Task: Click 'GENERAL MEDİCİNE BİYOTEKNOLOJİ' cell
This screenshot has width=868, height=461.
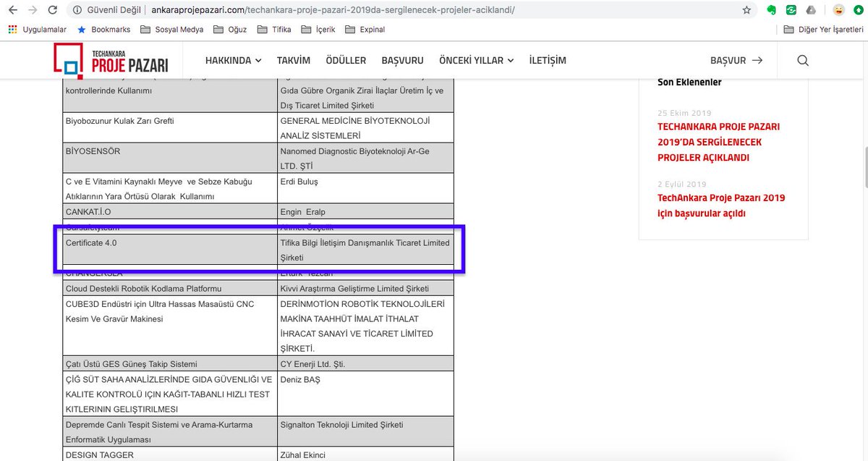Action: click(x=365, y=127)
